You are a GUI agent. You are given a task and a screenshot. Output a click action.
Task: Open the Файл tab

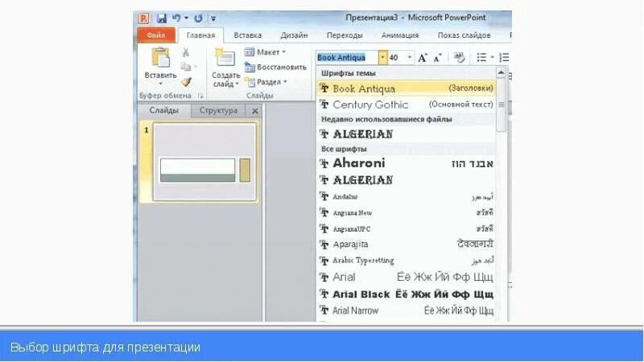(156, 35)
